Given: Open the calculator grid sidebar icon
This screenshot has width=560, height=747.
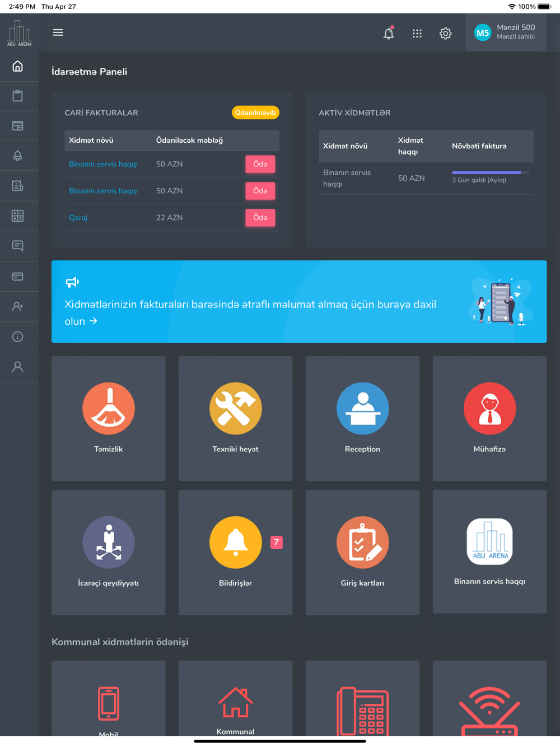Looking at the screenshot, I should [x=18, y=216].
